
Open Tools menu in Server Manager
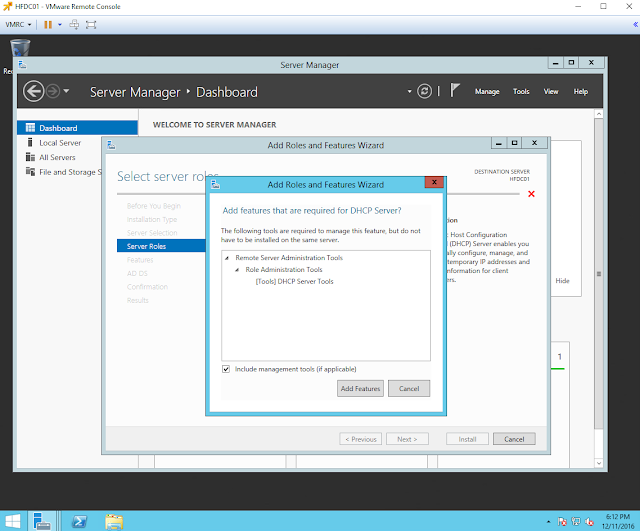pyautogui.click(x=521, y=91)
